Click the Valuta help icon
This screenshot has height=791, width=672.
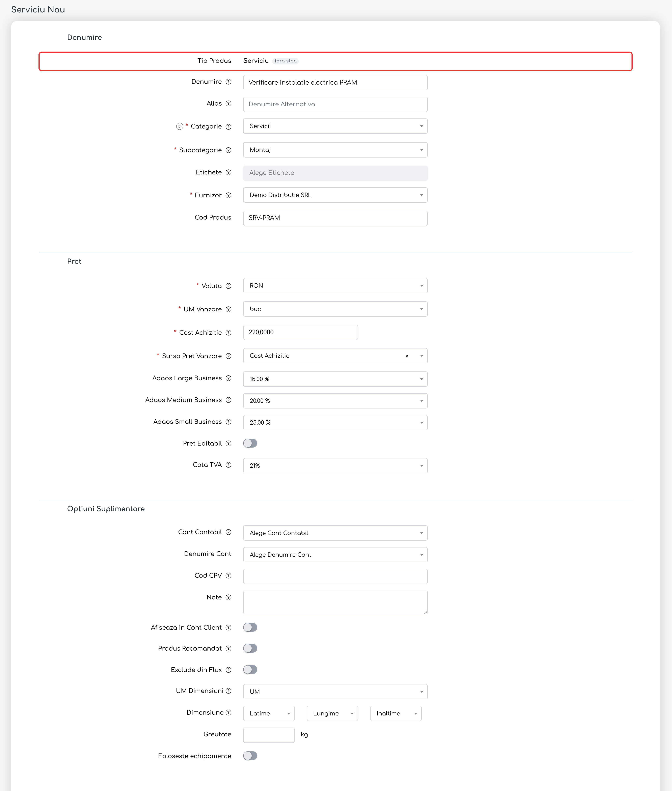pos(228,286)
